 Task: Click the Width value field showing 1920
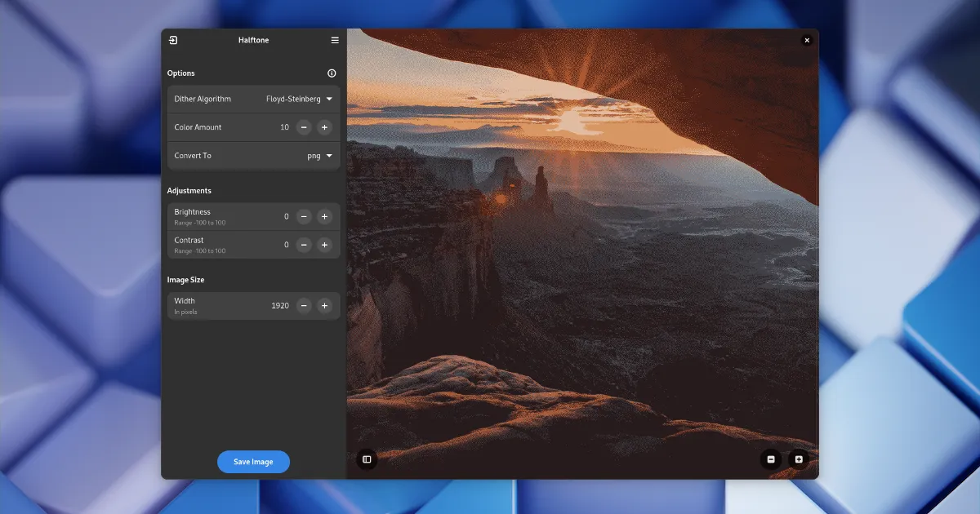280,306
